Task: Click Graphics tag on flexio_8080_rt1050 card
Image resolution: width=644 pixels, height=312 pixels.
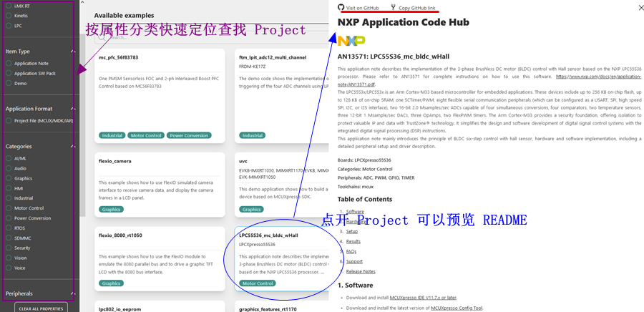Action: tap(112, 283)
